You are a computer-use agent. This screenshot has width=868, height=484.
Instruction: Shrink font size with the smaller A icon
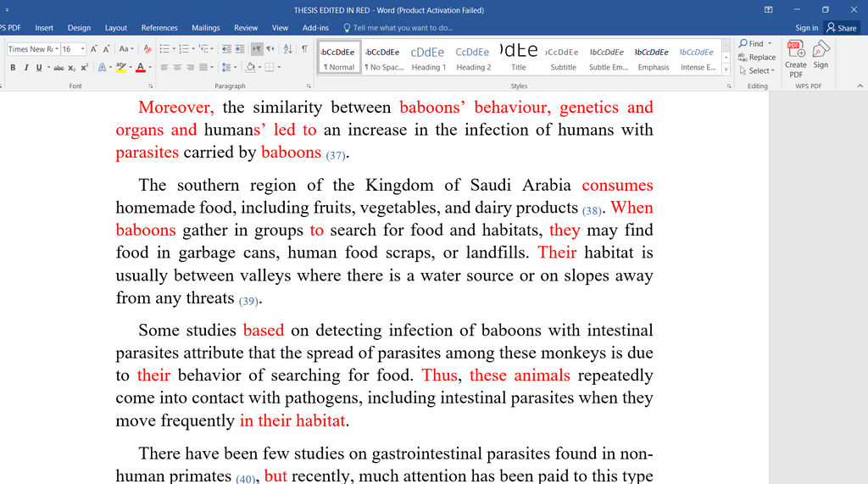point(106,48)
